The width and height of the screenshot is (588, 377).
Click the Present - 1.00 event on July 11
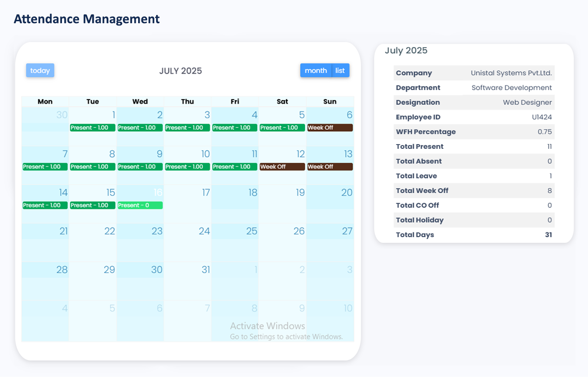[235, 167]
